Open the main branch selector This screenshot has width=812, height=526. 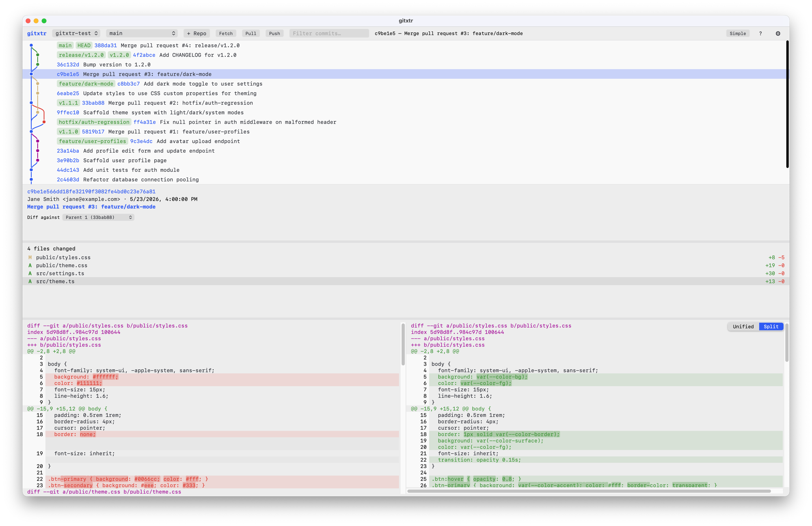click(142, 34)
